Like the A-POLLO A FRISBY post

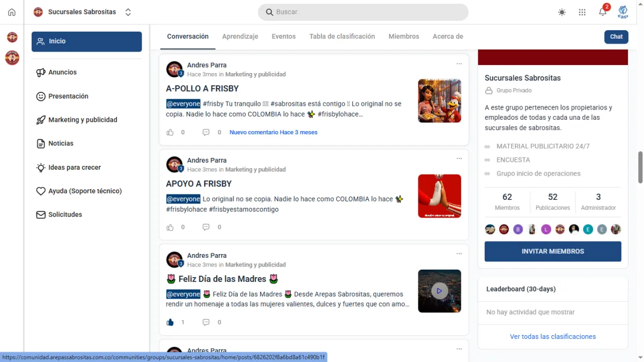(170, 132)
